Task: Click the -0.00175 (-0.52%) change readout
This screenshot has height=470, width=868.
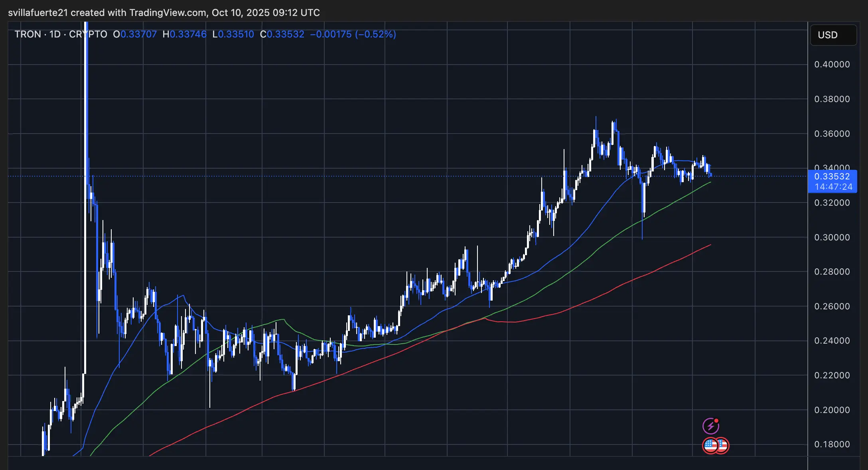Action: click(x=353, y=34)
